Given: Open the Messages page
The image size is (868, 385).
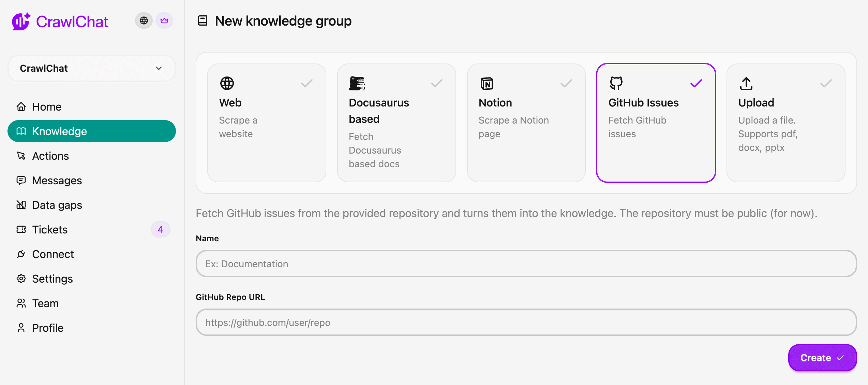Looking at the screenshot, I should coord(91,181).
